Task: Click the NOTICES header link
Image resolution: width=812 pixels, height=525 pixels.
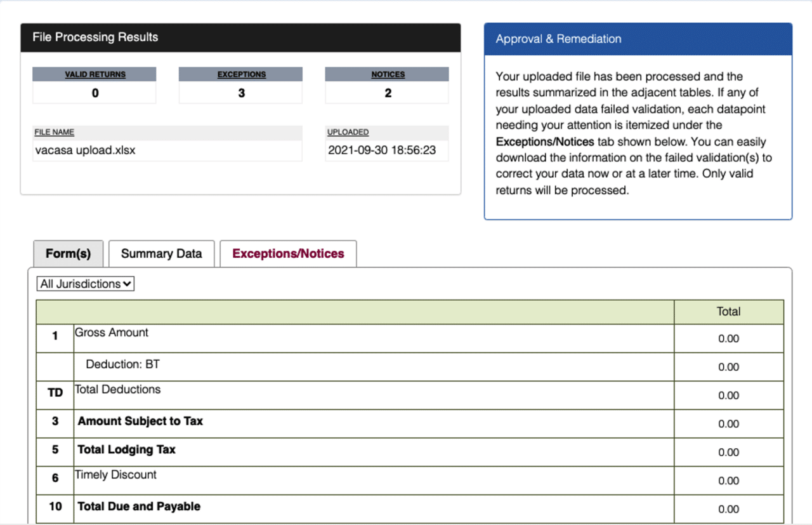Action: point(387,74)
